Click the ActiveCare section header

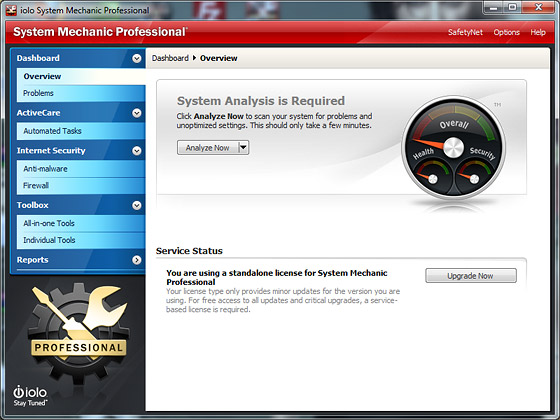pos(78,113)
